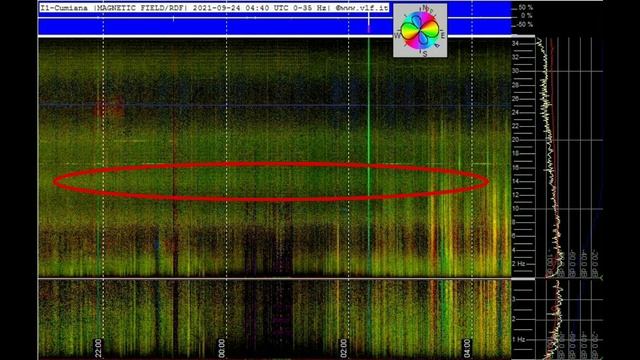Click the 22 frequency axis label
This screenshot has width=640, height=360.
(x=516, y=126)
